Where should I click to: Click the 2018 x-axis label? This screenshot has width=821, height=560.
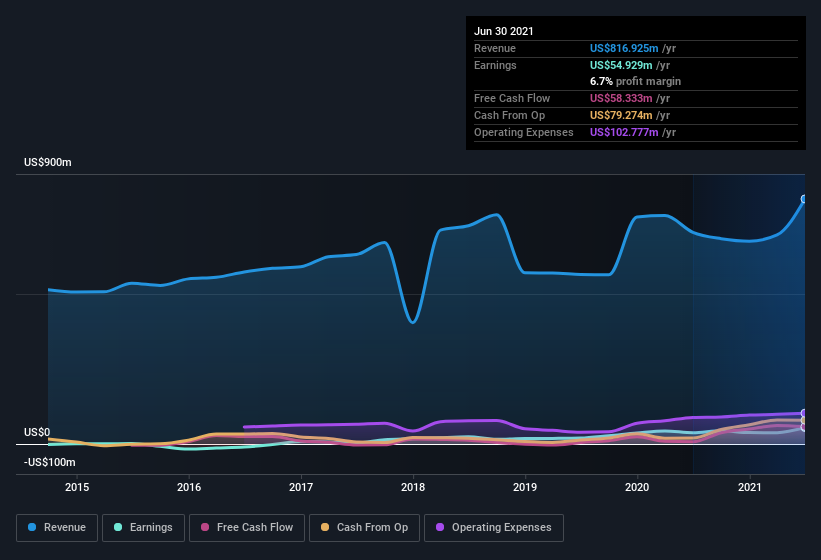pos(413,487)
